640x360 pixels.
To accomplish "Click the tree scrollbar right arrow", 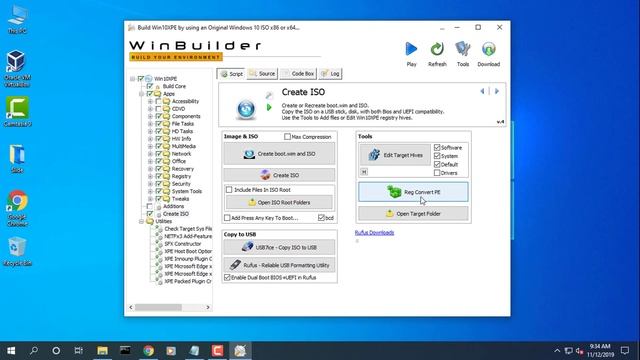I will (208, 307).
